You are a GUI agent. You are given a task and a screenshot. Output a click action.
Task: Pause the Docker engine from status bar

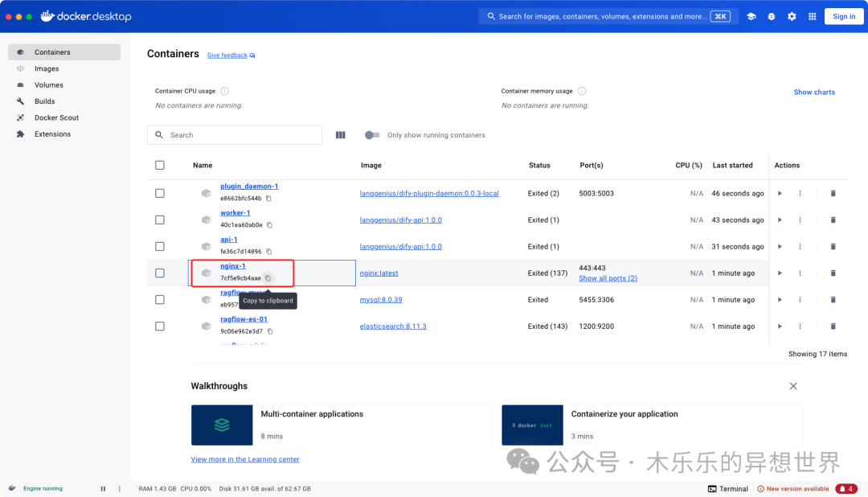(103, 489)
